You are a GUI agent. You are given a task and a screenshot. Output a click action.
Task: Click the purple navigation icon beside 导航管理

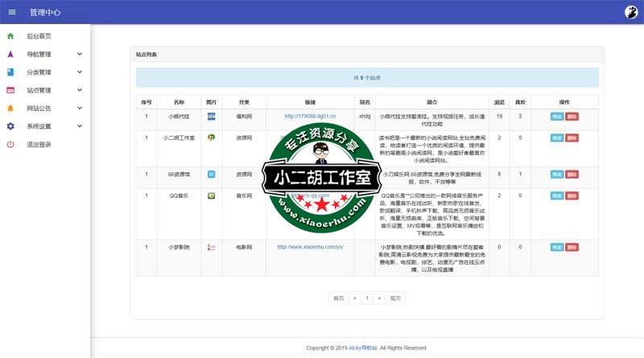10,54
